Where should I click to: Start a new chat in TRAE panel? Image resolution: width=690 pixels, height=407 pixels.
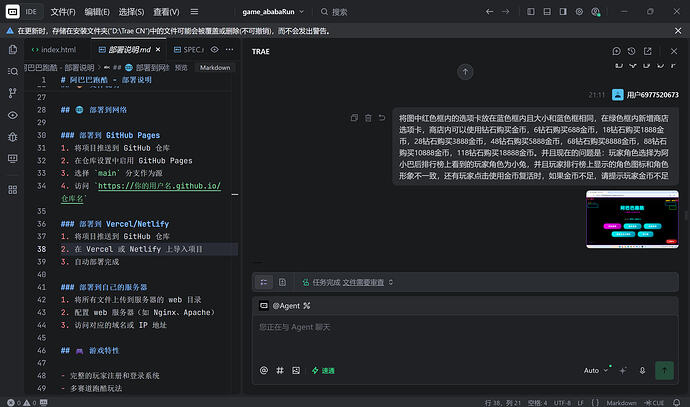click(617, 51)
